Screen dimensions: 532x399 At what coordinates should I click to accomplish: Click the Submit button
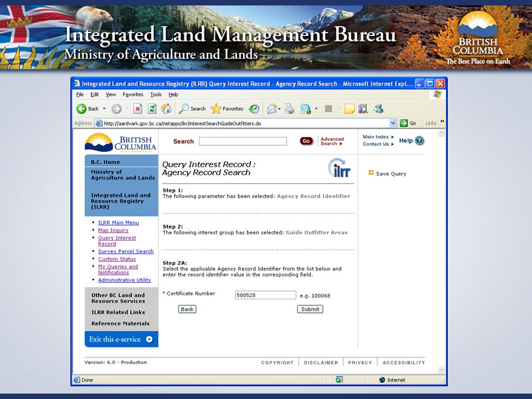(310, 309)
